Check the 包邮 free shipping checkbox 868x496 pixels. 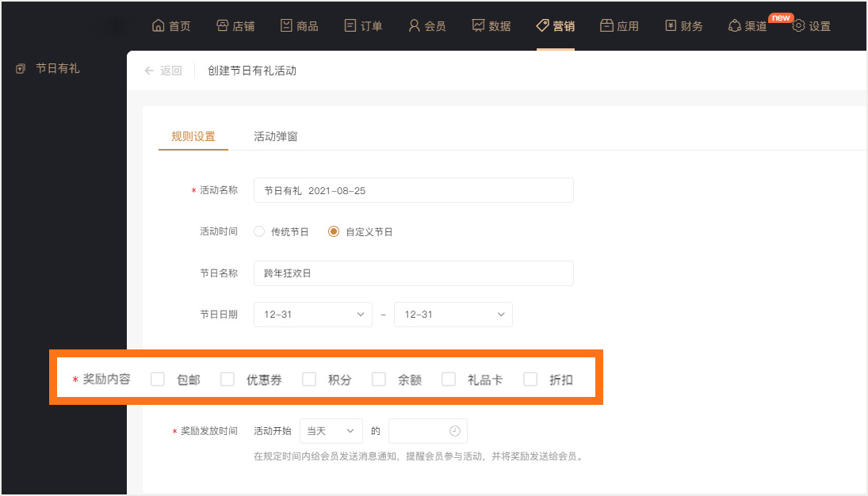click(158, 379)
